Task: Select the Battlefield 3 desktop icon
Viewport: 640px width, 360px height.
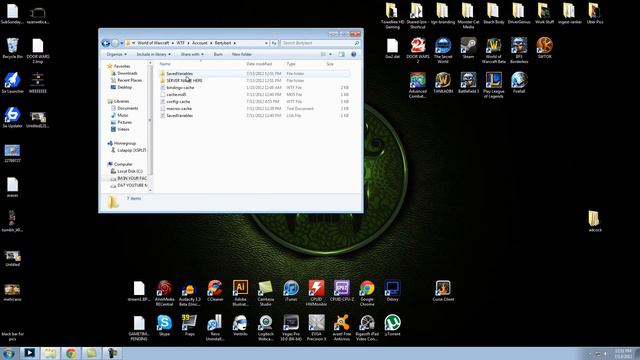Action: point(468,82)
